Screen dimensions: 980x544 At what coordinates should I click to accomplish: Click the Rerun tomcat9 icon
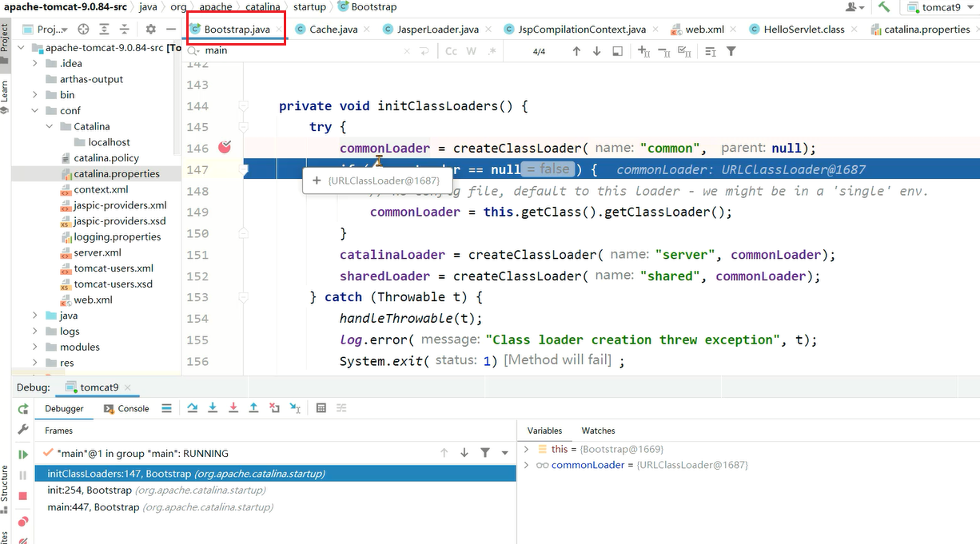coord(23,409)
